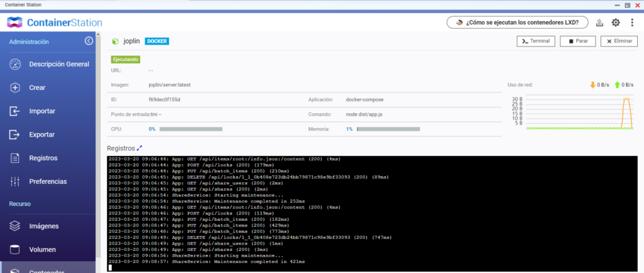Viewport: 644px width, 273px height.
Task: Click the Crear plus icon
Action: (x=16, y=87)
